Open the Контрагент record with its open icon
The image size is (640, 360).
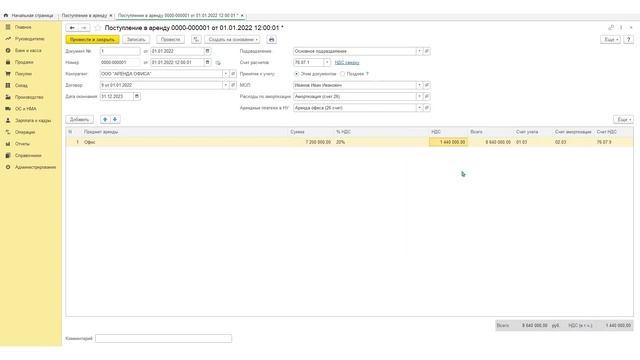tap(233, 74)
